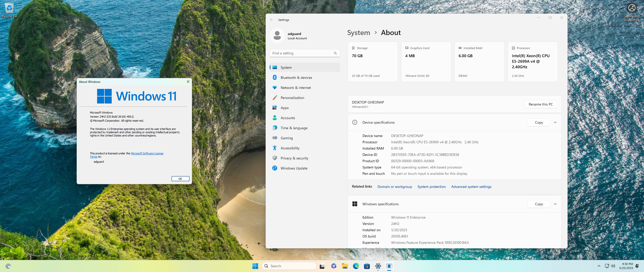Viewport: 644px width, 272px height.
Task: Open Privacy & security settings
Action: 294,158
